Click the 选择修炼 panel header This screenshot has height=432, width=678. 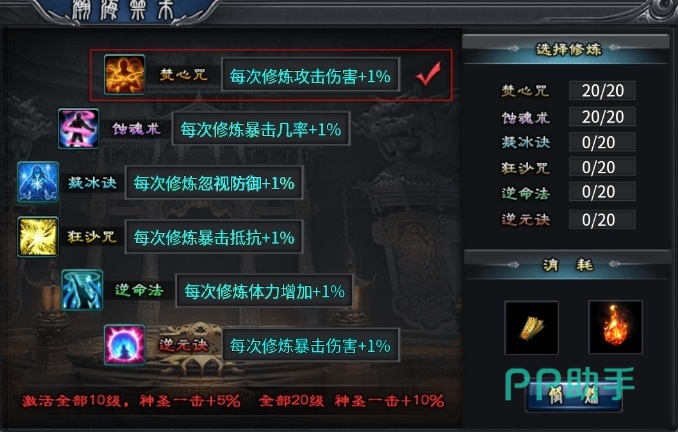[x=566, y=48]
